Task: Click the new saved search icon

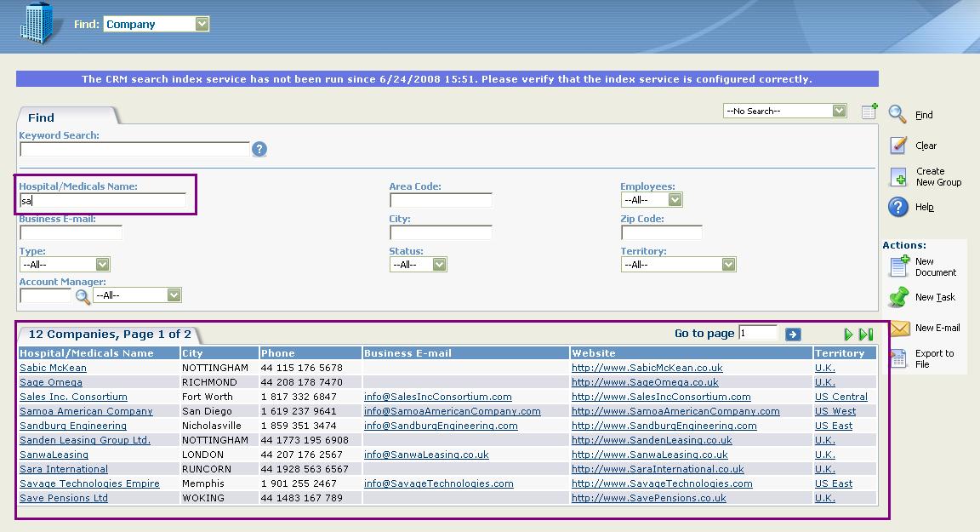Action: point(869,112)
